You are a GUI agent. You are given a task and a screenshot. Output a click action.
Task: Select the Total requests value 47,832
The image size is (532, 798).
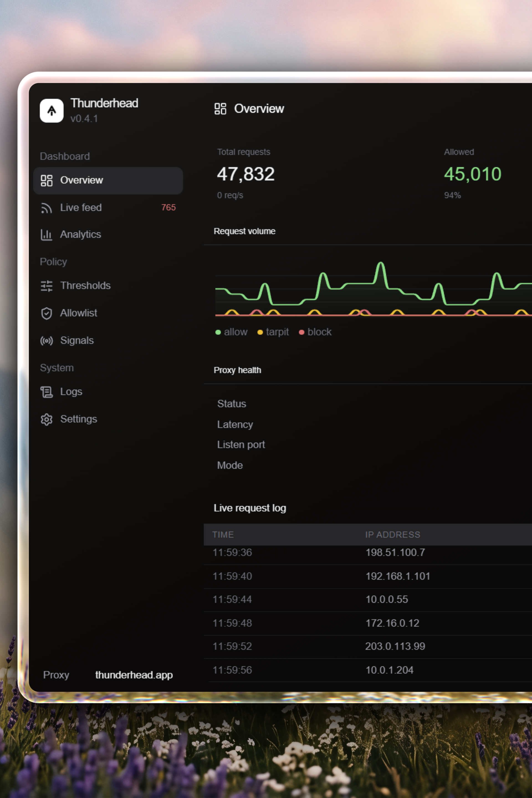(x=246, y=174)
